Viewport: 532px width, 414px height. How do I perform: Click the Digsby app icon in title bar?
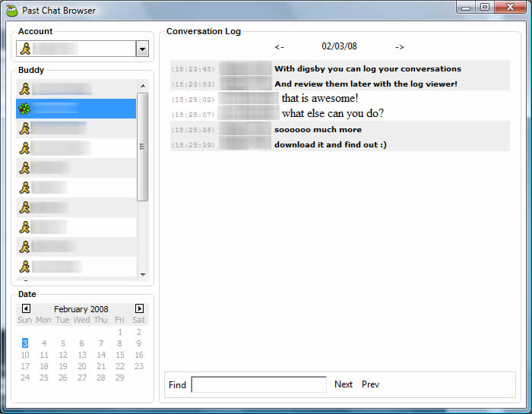tap(11, 11)
